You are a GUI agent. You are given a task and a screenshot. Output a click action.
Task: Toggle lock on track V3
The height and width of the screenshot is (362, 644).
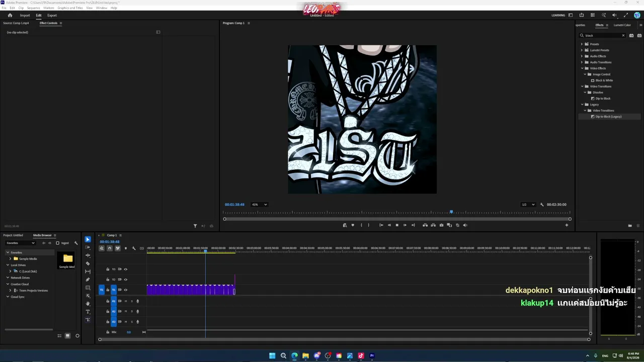point(108,269)
